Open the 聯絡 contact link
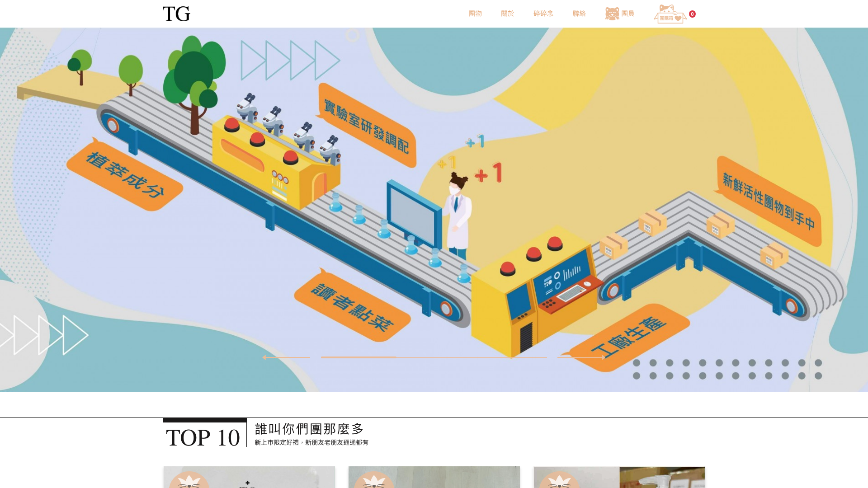Screen dimensions: 868x488 579,14
